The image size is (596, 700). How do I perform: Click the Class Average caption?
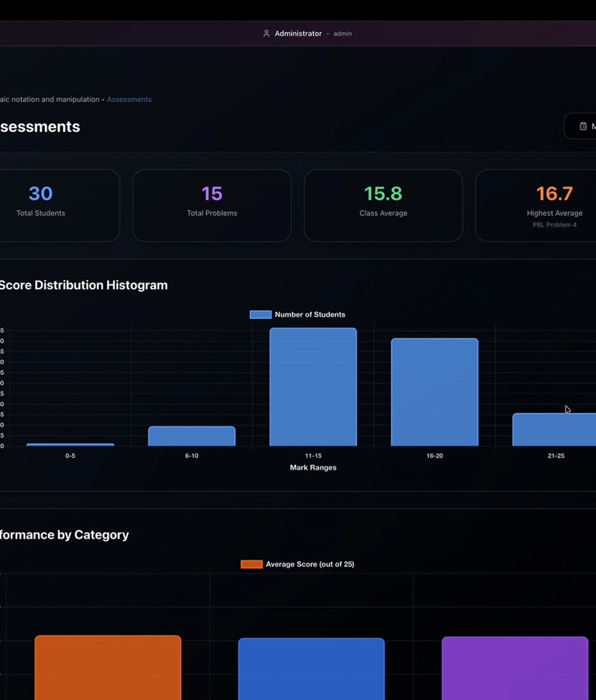coord(383,213)
